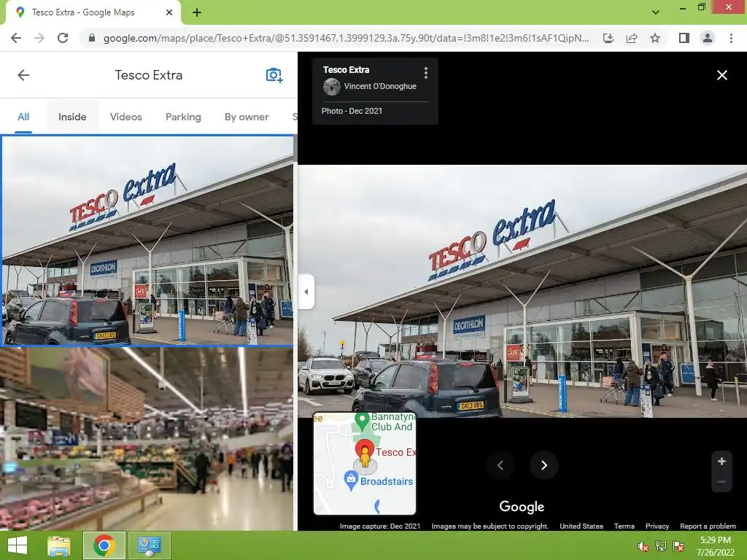747x560 pixels.
Task: Click the muted volume tray icon
Action: (643, 546)
